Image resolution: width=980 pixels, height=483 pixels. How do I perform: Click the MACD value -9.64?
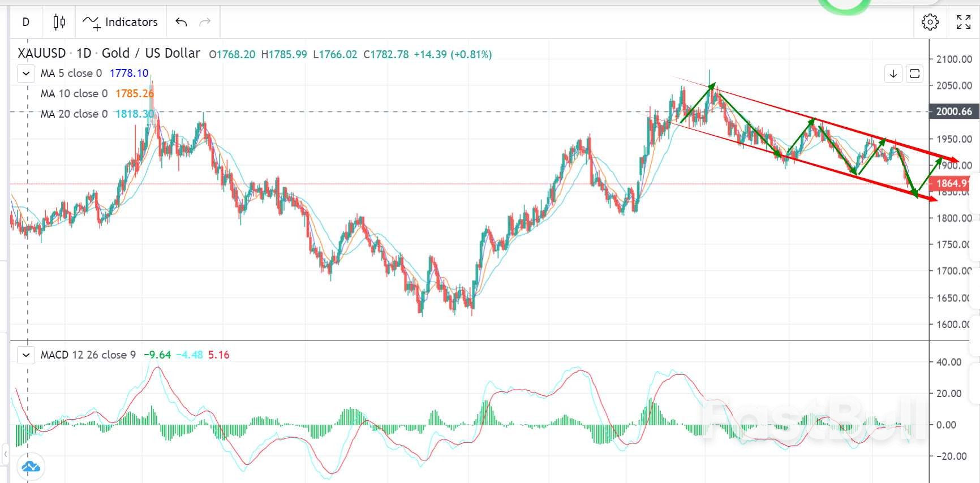157,355
